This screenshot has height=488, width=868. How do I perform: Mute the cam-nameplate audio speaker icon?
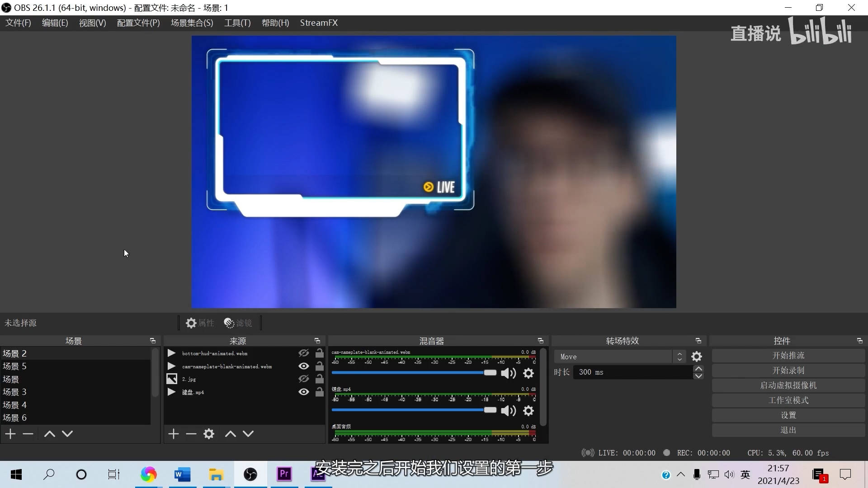(x=508, y=373)
